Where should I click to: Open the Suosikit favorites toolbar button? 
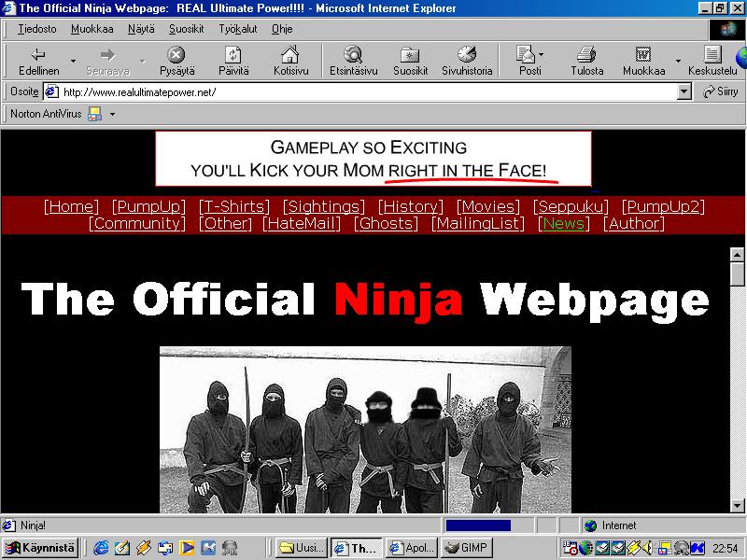pyautogui.click(x=410, y=61)
